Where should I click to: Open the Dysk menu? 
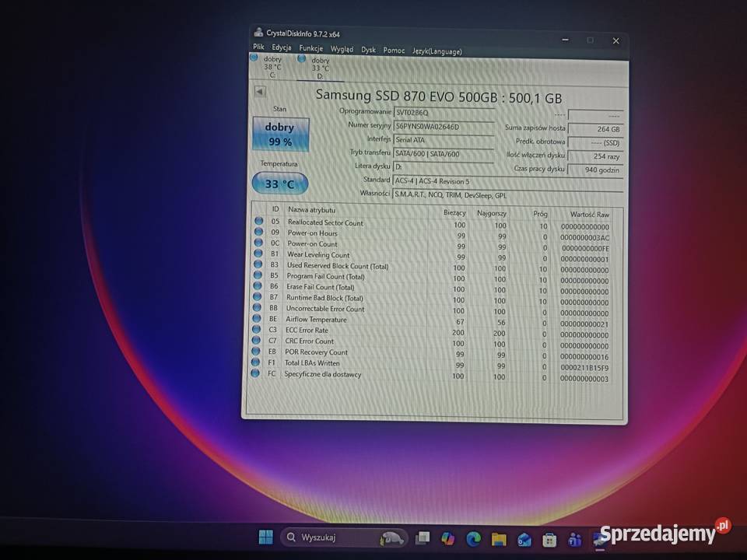pos(368,48)
